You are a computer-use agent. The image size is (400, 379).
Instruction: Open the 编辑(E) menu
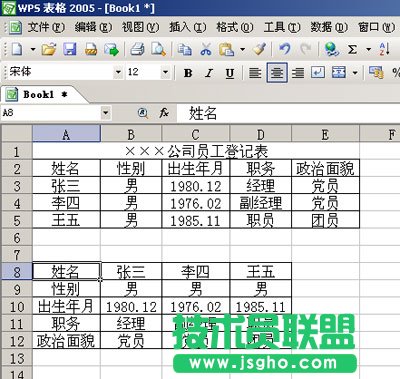[93, 27]
